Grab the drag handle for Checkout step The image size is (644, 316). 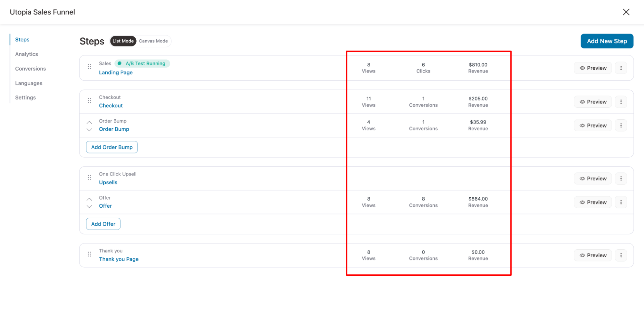point(89,101)
